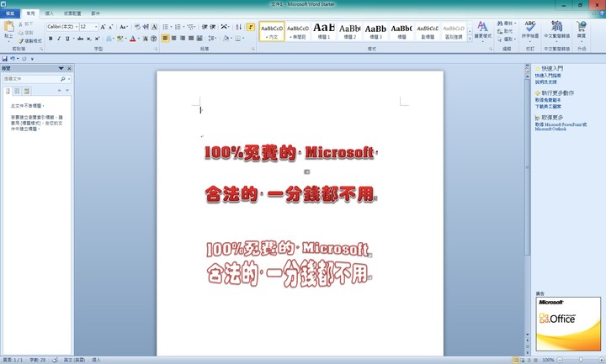Click the Sort (A-Z) icon

238,27
